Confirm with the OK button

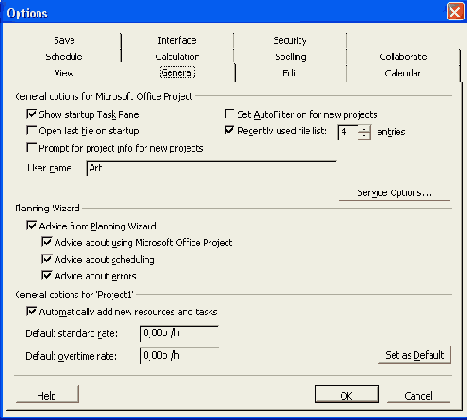pos(347,395)
